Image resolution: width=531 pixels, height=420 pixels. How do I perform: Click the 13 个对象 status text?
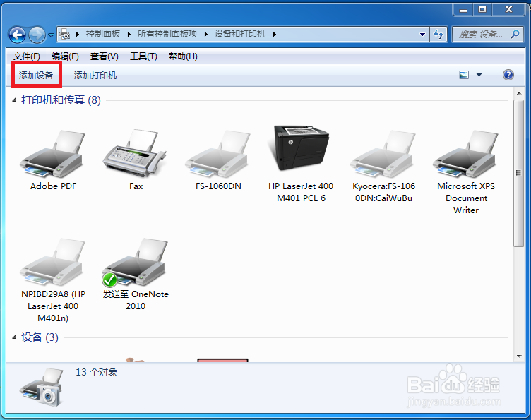pos(97,372)
